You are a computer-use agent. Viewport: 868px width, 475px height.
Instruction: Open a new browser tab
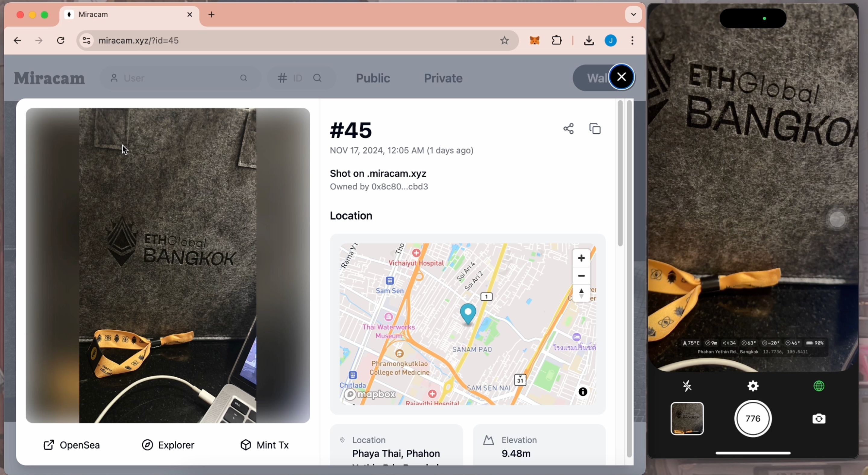[211, 14]
